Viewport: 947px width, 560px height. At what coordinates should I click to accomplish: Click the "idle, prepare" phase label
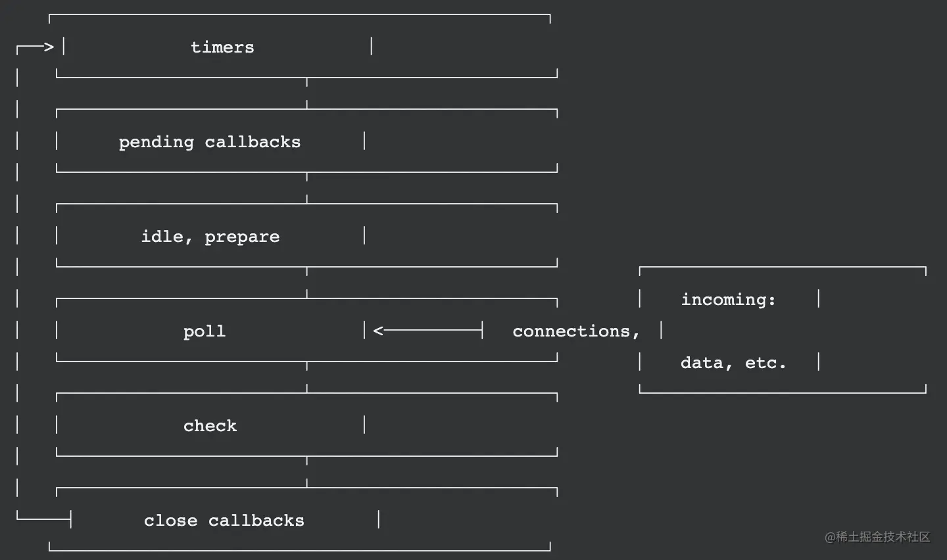tap(210, 237)
